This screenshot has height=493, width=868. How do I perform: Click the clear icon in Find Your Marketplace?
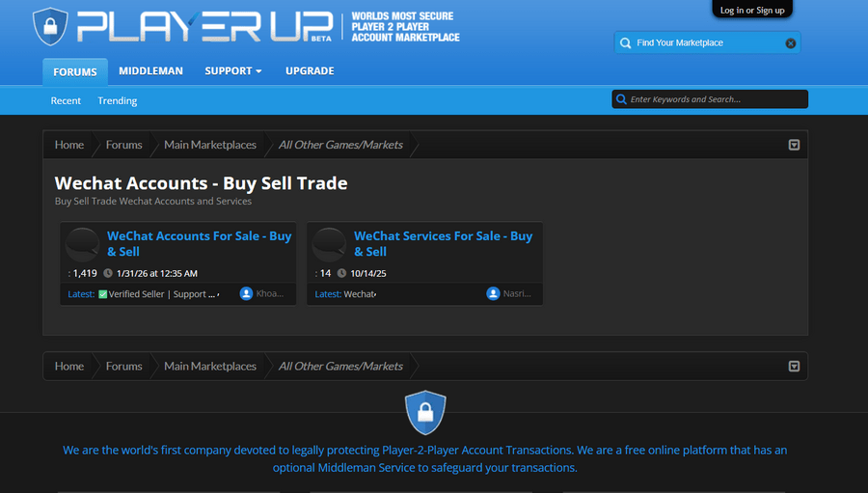pos(791,43)
